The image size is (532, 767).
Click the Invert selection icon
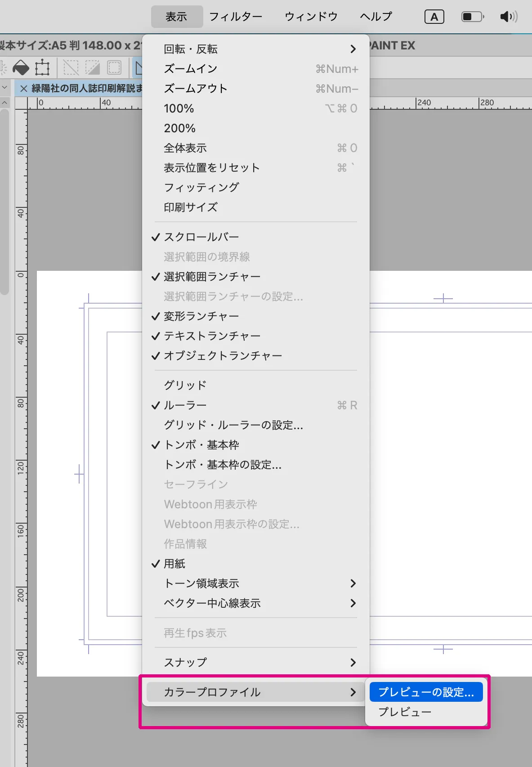coord(92,68)
